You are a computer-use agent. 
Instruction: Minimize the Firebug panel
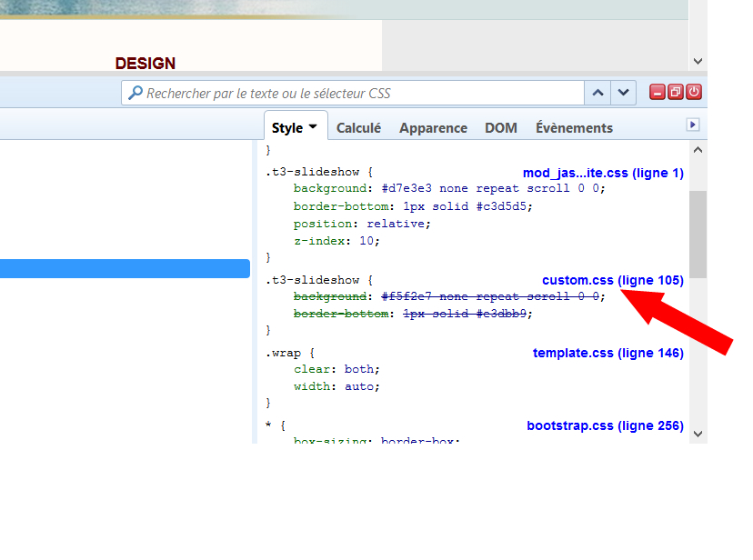(x=657, y=93)
